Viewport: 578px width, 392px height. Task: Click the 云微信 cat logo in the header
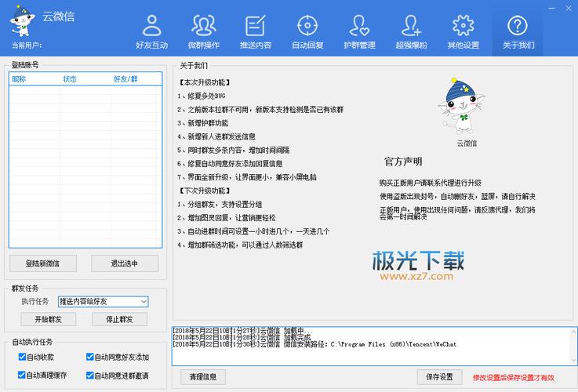tap(22, 20)
